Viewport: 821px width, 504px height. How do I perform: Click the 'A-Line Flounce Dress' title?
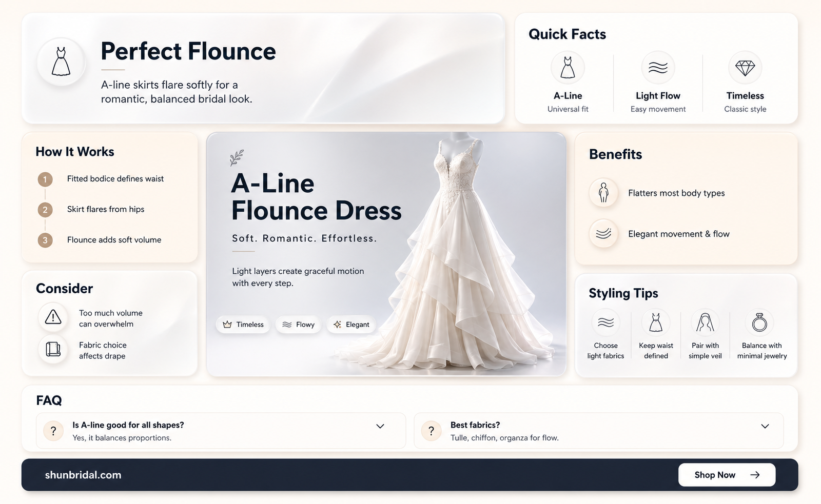click(316, 197)
